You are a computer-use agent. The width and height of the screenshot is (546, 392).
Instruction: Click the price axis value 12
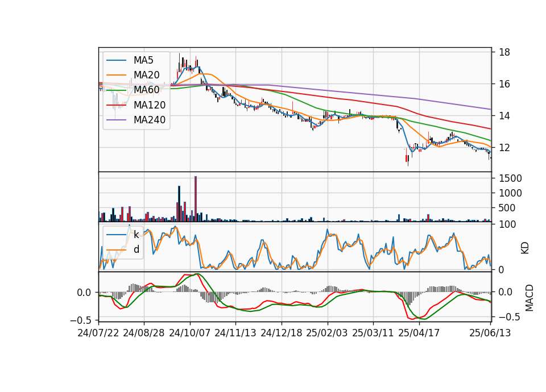click(504, 148)
